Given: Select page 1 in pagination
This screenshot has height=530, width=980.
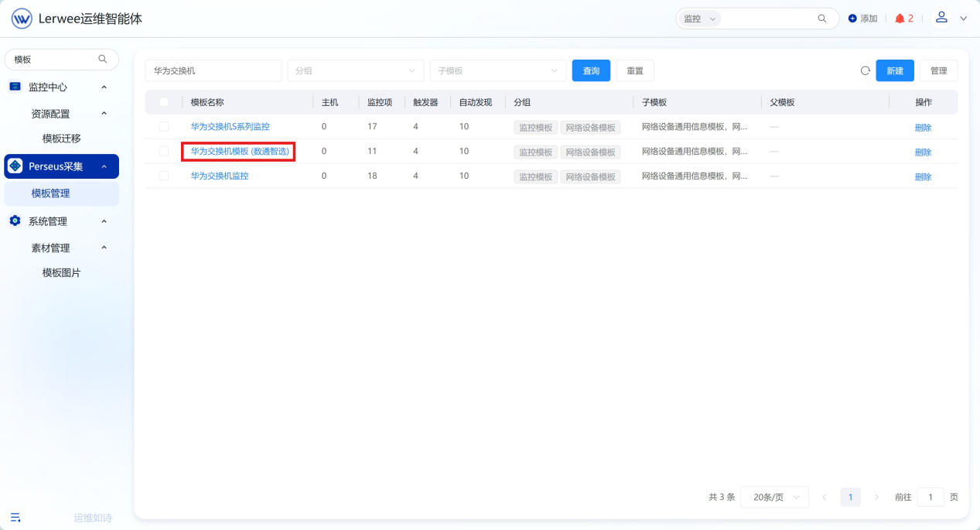Looking at the screenshot, I should point(850,497).
